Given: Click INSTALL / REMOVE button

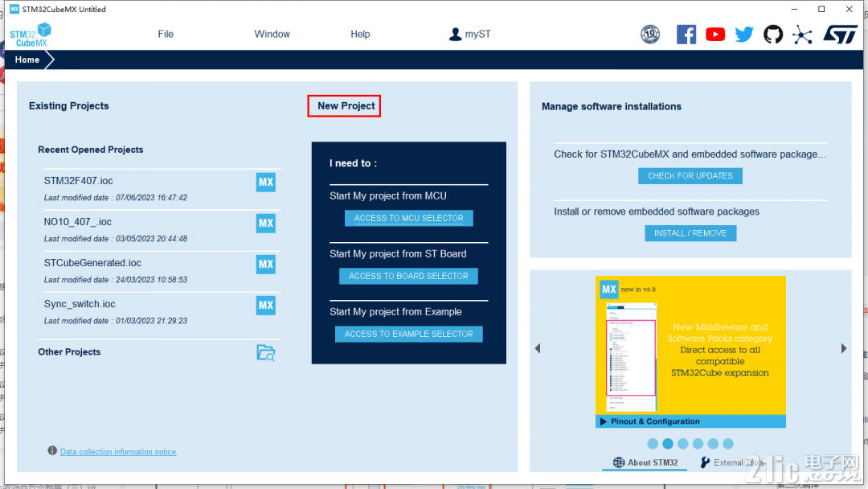Looking at the screenshot, I should pos(690,233).
